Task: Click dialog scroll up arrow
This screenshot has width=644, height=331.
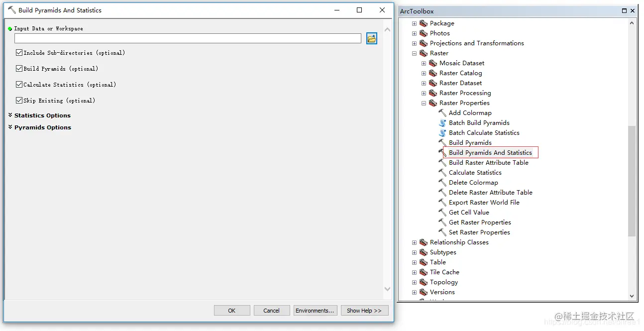Action: pos(387,30)
